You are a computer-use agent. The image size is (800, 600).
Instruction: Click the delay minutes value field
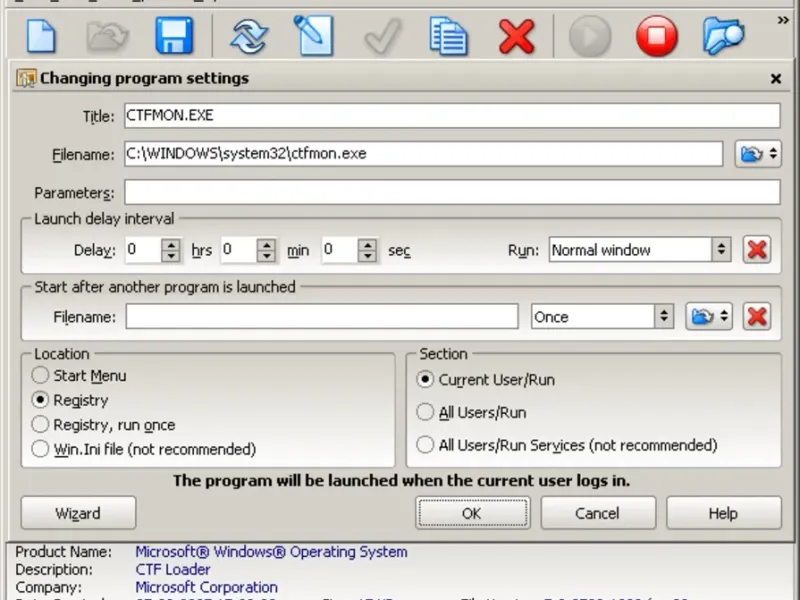(239, 250)
